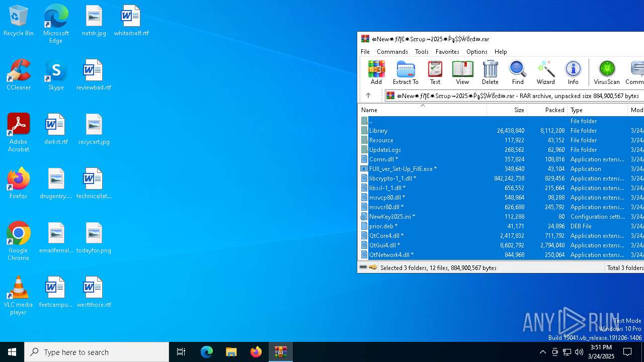644x362 pixels.
Task: Select westthose.rtf on desktop
Action: point(94,292)
